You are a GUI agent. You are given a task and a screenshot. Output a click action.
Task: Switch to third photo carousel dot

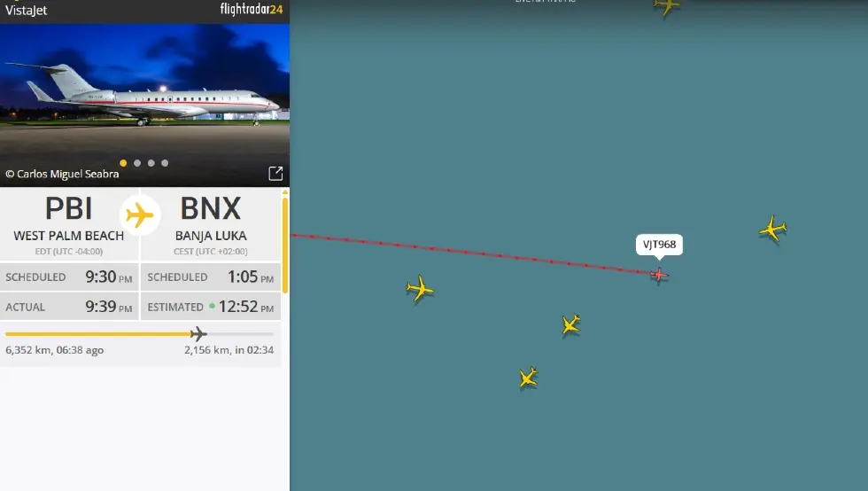click(x=151, y=163)
